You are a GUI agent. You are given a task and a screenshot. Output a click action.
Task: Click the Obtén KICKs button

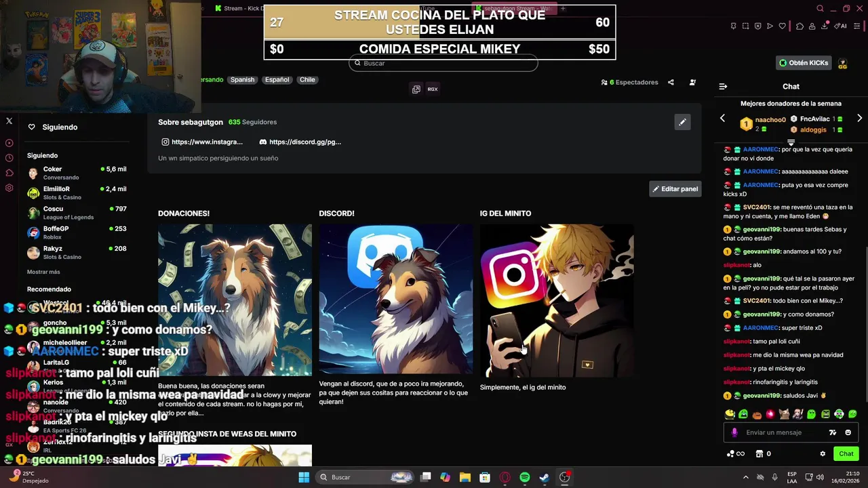pos(804,63)
